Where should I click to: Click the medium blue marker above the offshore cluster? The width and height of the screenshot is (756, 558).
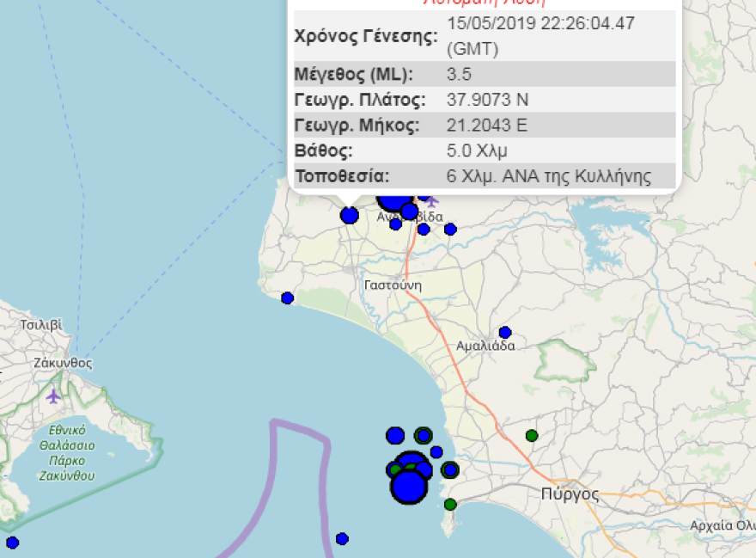[x=396, y=435]
